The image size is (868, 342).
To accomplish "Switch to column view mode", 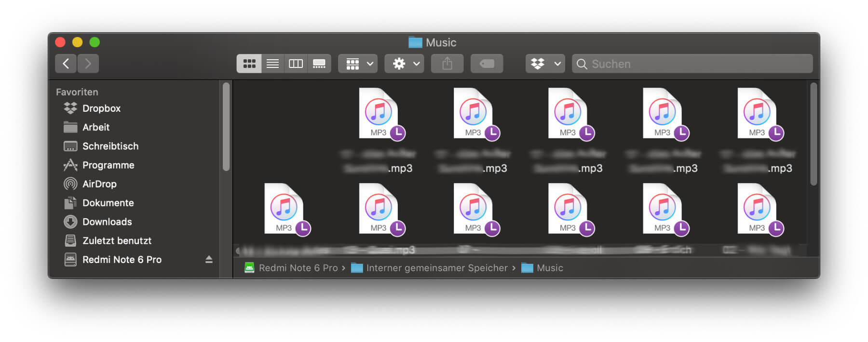I will coord(296,64).
